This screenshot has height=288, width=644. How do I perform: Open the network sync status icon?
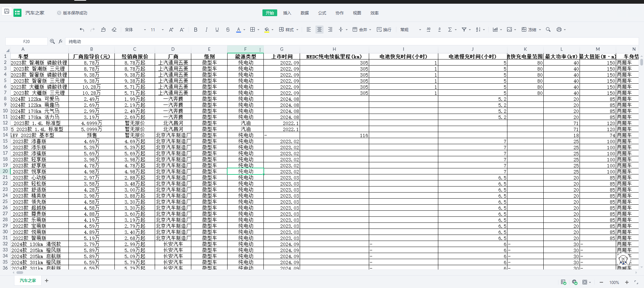pos(575,282)
